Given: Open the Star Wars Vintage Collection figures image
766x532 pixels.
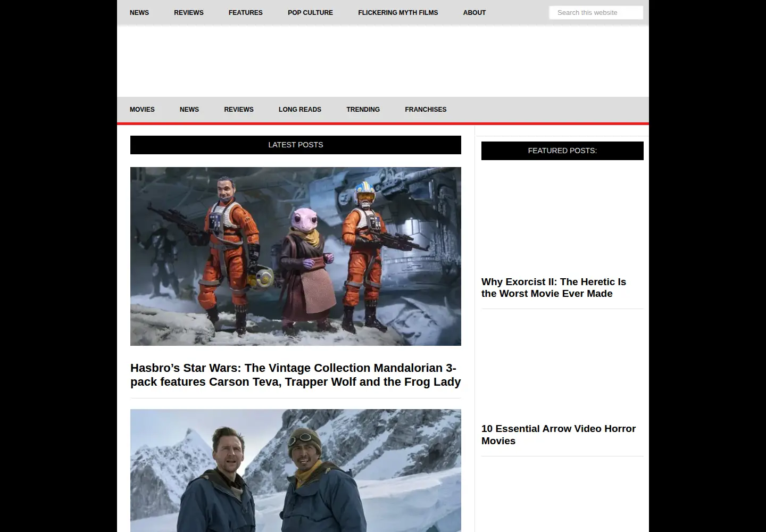Looking at the screenshot, I should pos(296,256).
